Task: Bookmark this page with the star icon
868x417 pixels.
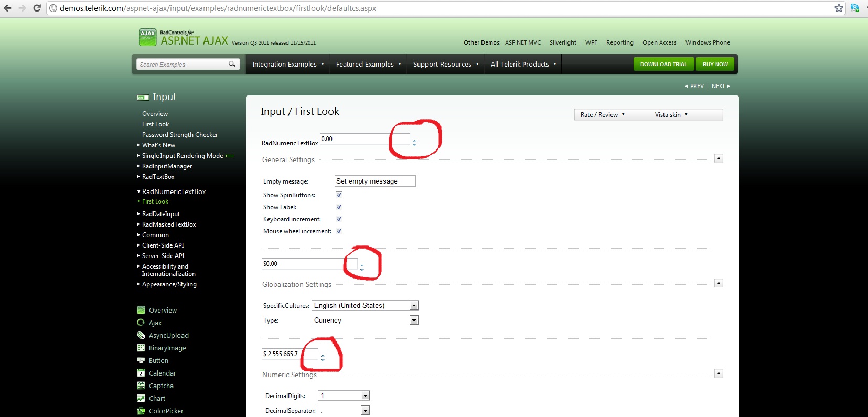Action: (839, 8)
